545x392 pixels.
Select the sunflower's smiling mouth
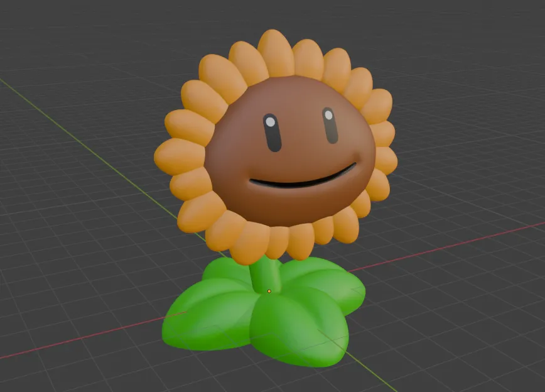point(295,182)
